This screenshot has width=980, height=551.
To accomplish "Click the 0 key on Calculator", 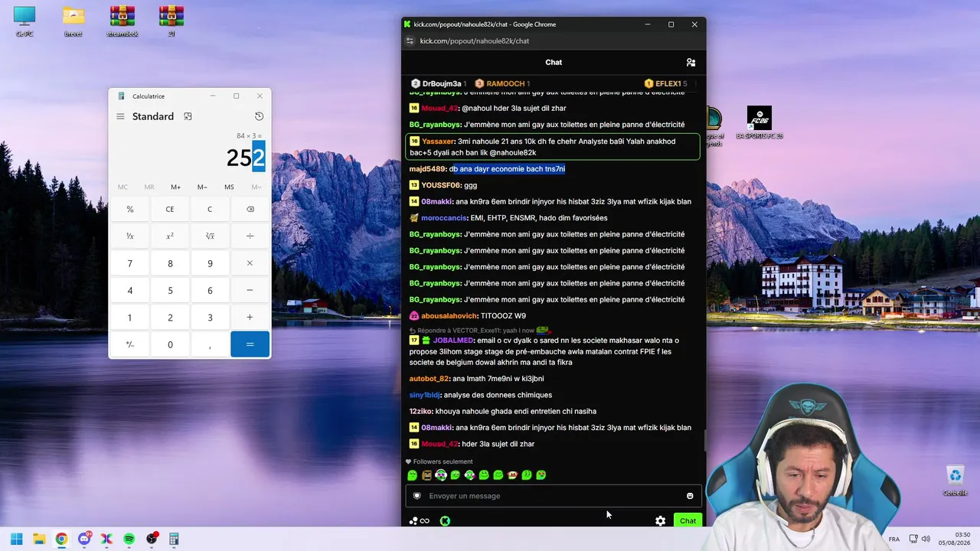I will [170, 344].
